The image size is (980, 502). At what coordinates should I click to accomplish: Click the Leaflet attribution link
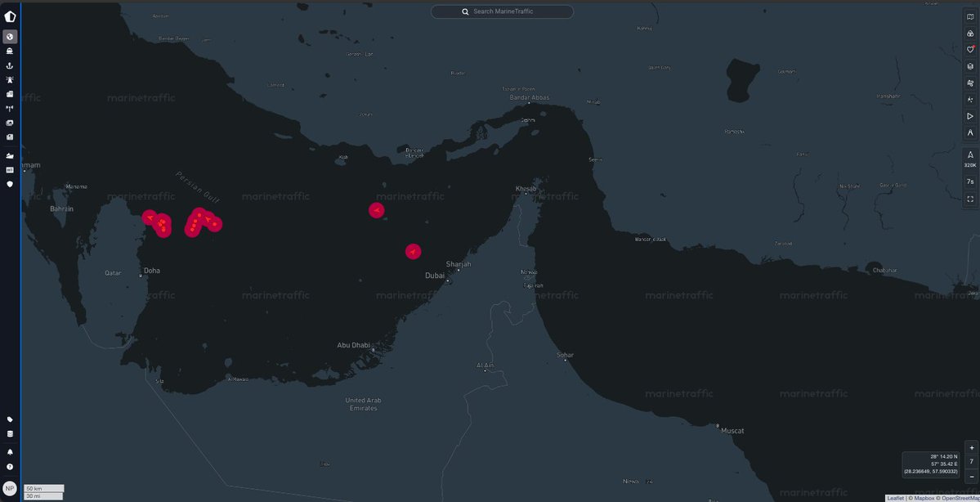[895, 498]
